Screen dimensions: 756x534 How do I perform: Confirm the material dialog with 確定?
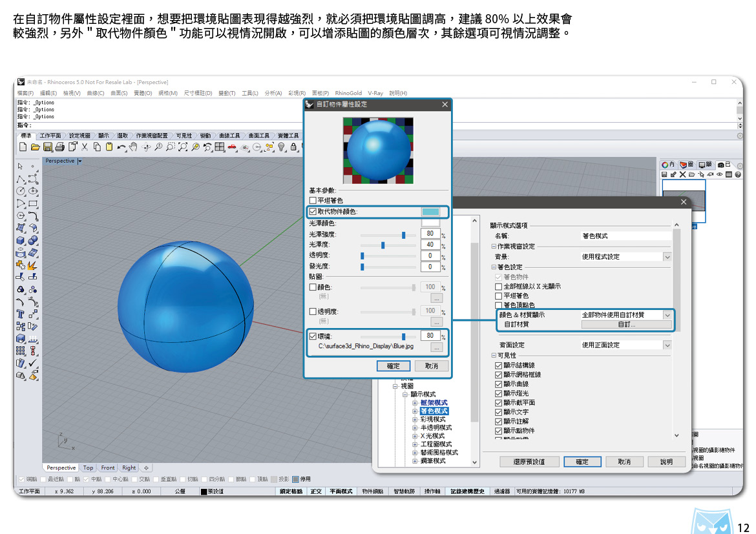pyautogui.click(x=394, y=366)
